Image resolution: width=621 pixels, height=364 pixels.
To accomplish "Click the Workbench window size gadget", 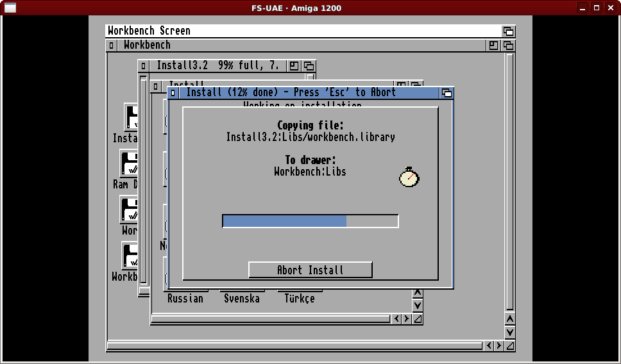I will pos(510,346).
